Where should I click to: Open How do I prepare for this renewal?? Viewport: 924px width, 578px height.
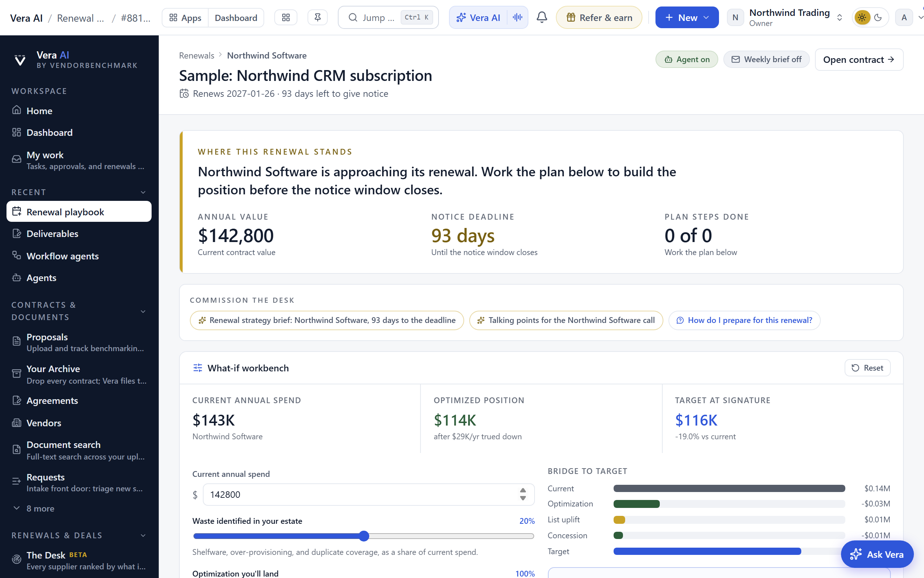(744, 320)
